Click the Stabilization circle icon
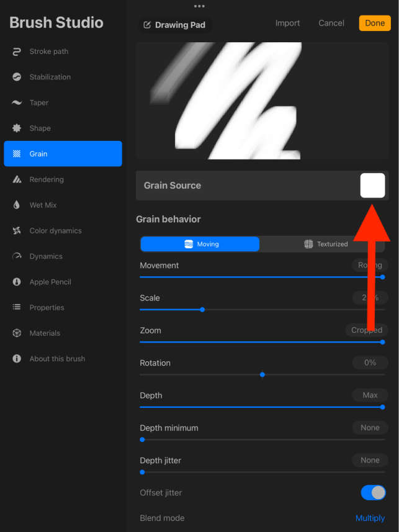 point(17,77)
